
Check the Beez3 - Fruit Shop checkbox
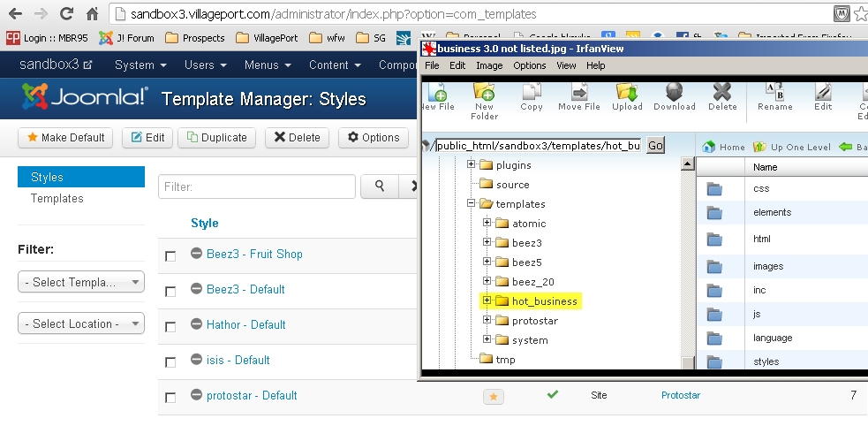pyautogui.click(x=170, y=256)
